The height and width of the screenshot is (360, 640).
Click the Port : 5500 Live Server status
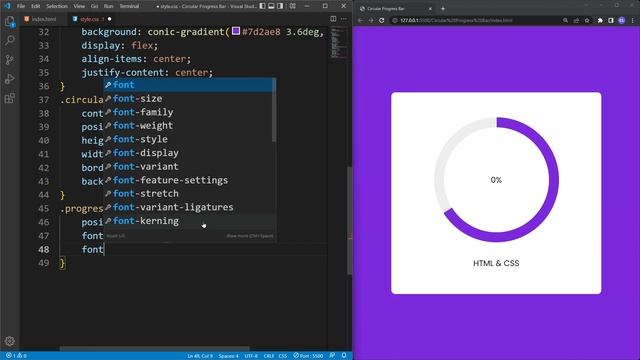308,356
